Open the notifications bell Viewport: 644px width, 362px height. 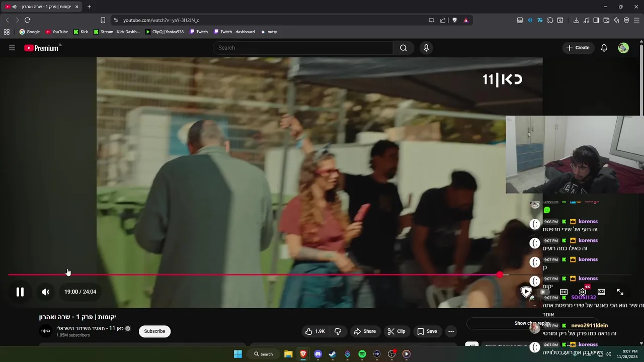coord(604,48)
